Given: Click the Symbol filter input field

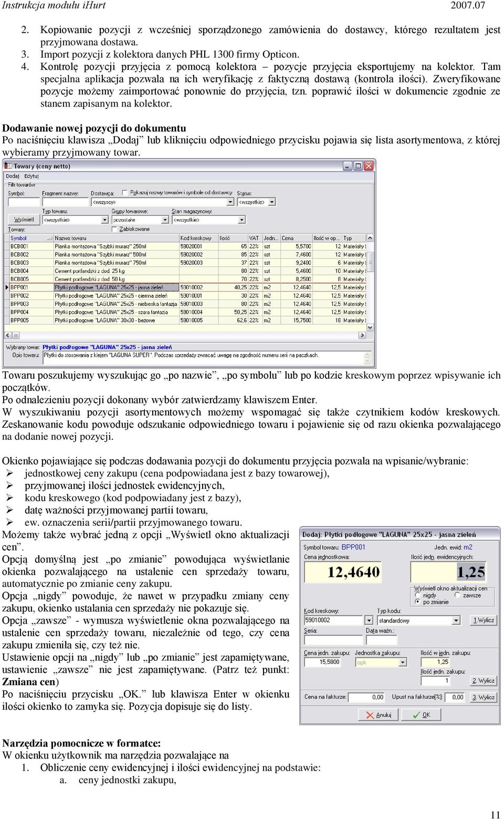Looking at the screenshot, I should pyautogui.click(x=24, y=202).
